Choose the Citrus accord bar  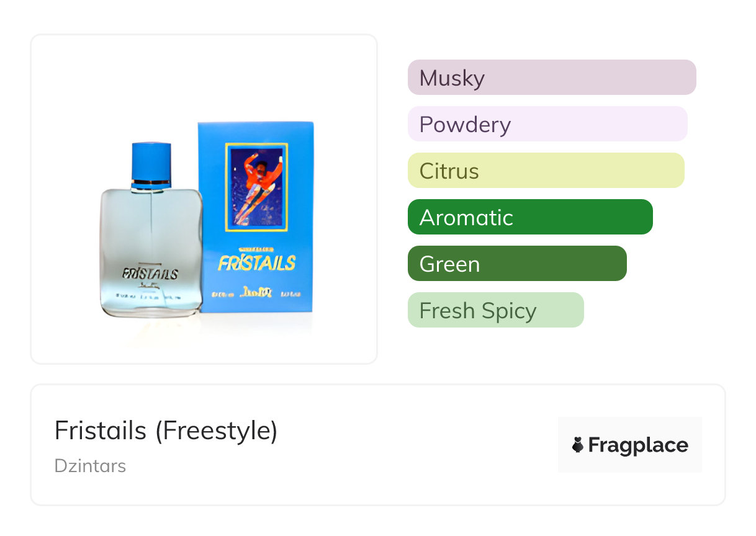pyautogui.click(x=546, y=171)
